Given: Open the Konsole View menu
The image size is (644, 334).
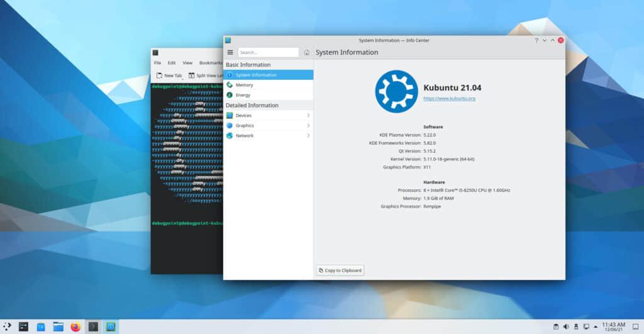Looking at the screenshot, I should click(187, 63).
